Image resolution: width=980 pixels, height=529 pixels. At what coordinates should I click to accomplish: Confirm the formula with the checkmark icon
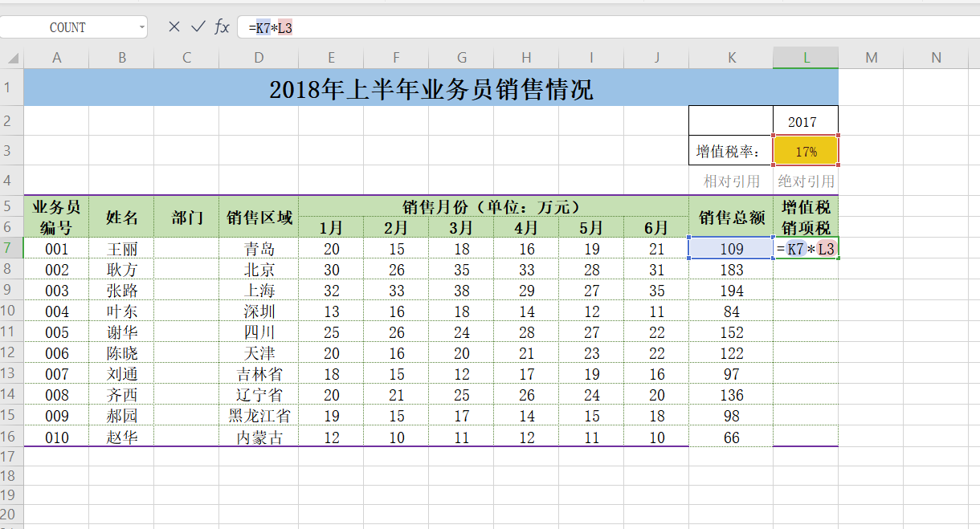point(198,26)
